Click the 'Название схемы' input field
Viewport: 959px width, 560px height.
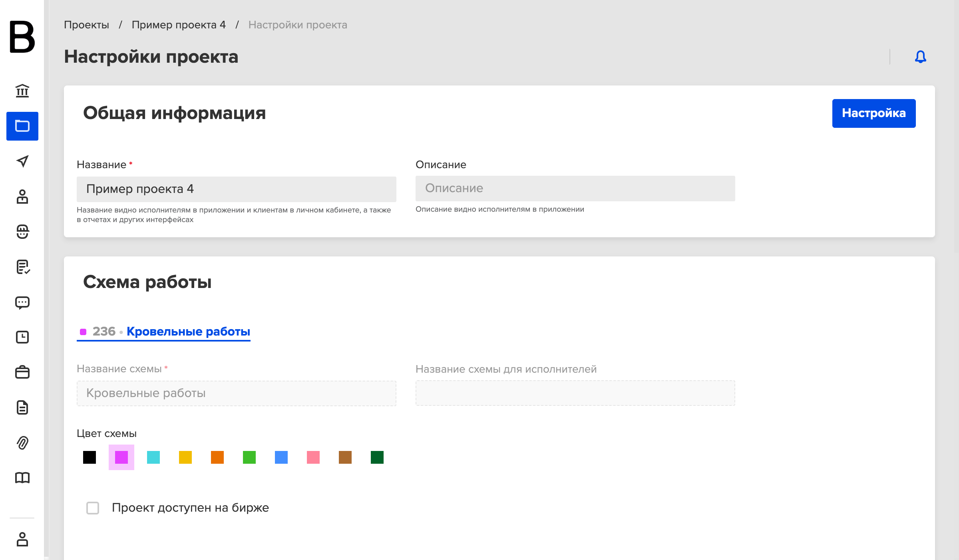[x=237, y=393]
